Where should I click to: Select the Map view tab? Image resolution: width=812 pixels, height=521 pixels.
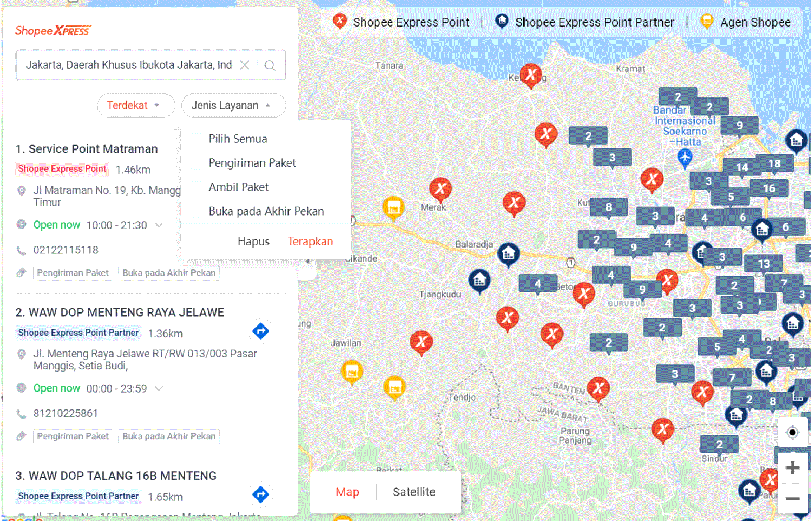(348, 492)
